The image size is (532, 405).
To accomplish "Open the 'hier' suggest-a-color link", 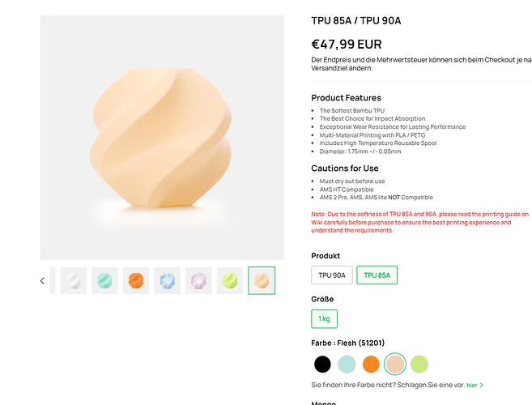I will [471, 385].
